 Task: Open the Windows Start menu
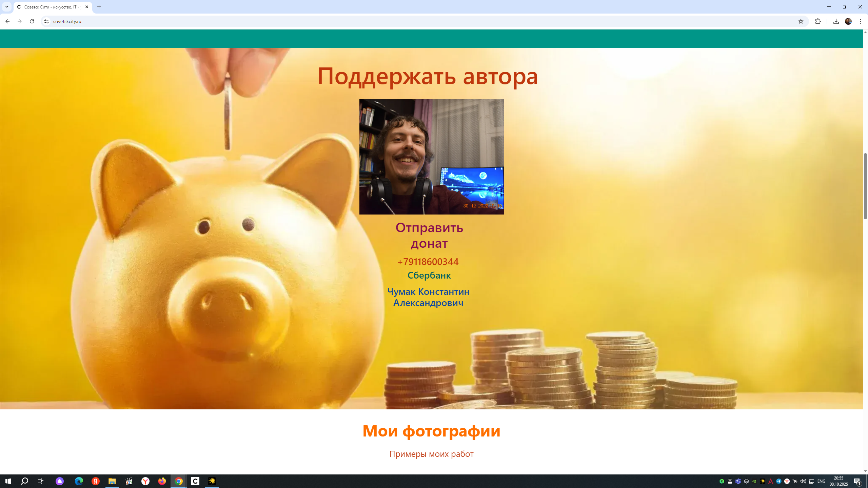(8, 481)
